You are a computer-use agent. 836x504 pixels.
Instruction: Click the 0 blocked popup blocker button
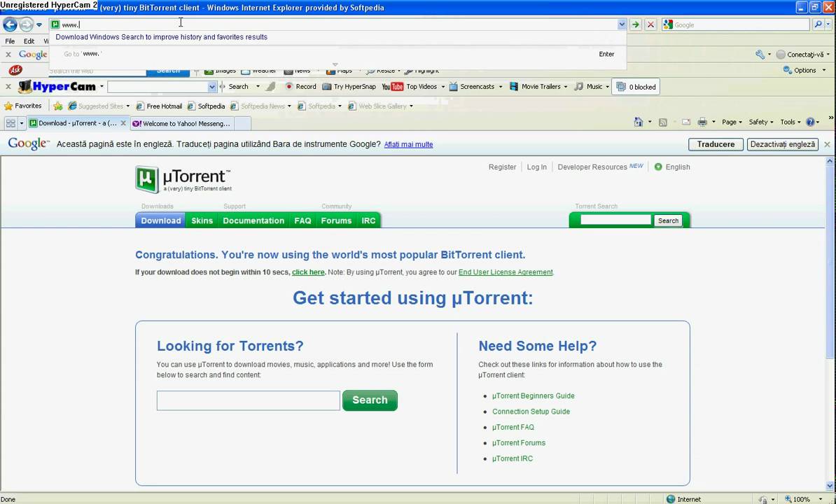coord(636,87)
